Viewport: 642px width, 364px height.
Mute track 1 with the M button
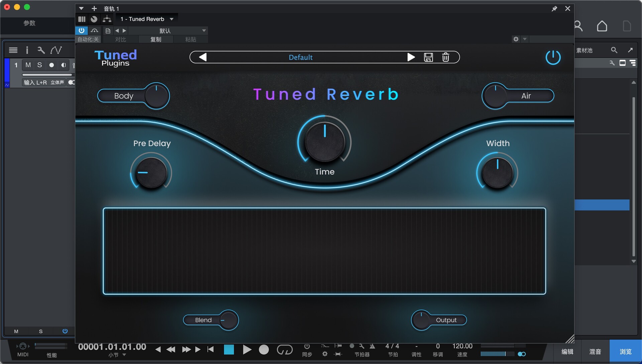28,65
